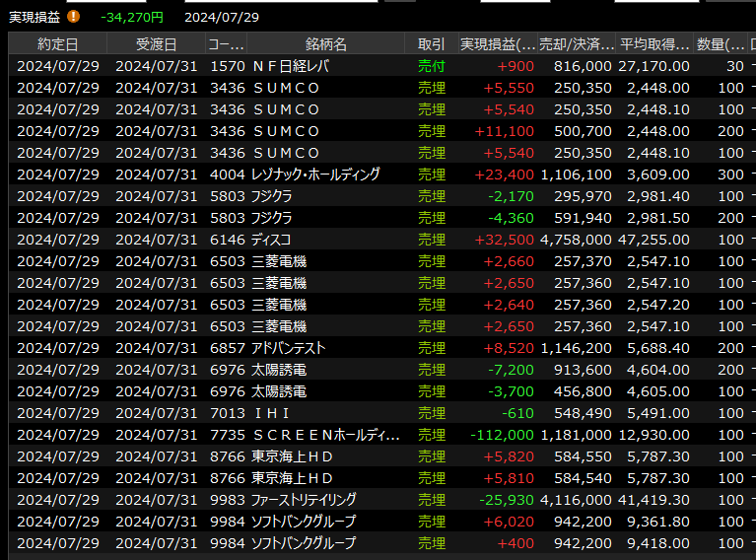Sort by the 実現損益 column header
Screen dimensions: 756x560
coord(498,44)
